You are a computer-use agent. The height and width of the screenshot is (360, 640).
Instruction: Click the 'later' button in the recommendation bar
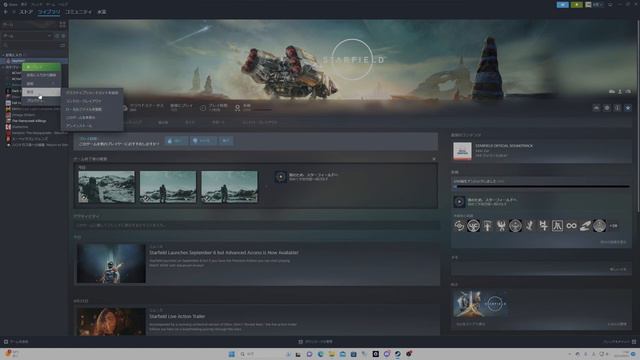click(226, 141)
